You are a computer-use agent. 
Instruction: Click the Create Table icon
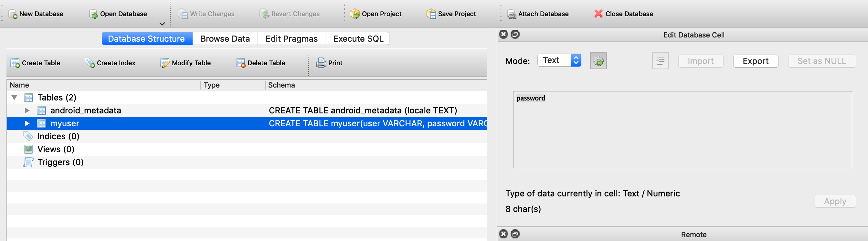click(x=15, y=63)
